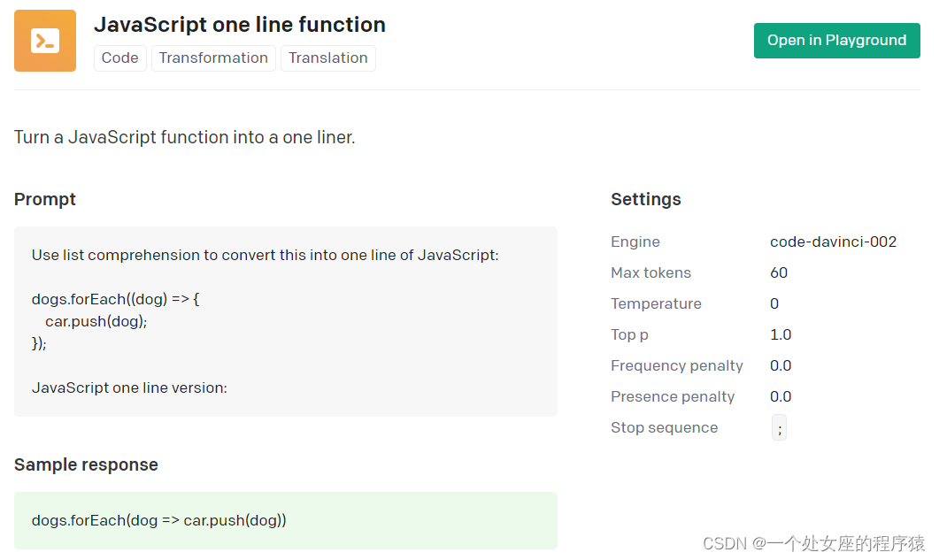Viewport: 939px width, 560px height.
Task: Click the green Sample response box
Action: point(285,520)
